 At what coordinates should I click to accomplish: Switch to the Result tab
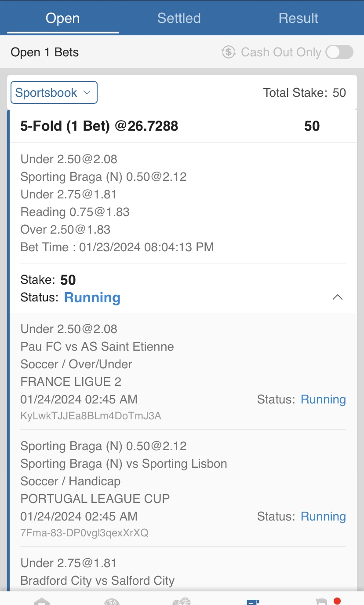(298, 18)
